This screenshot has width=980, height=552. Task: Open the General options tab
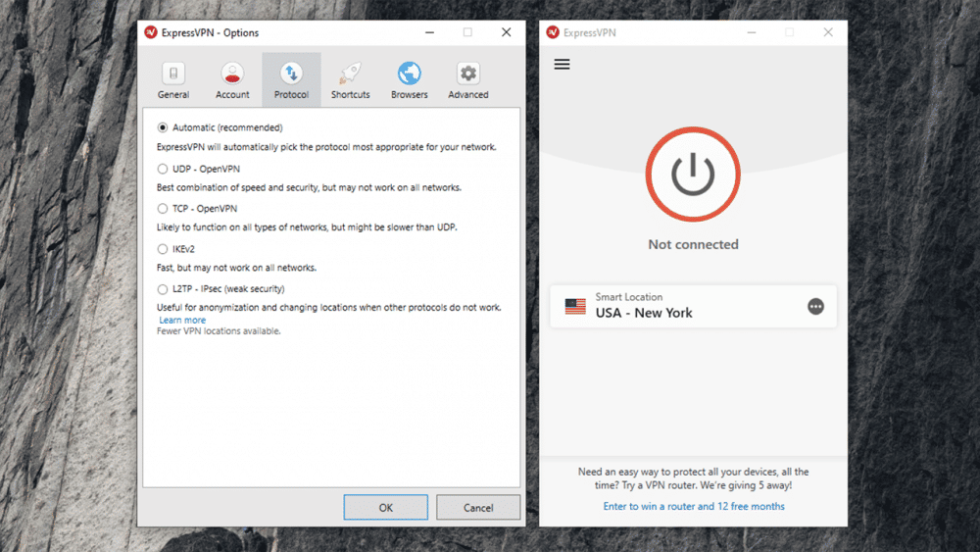pyautogui.click(x=173, y=80)
